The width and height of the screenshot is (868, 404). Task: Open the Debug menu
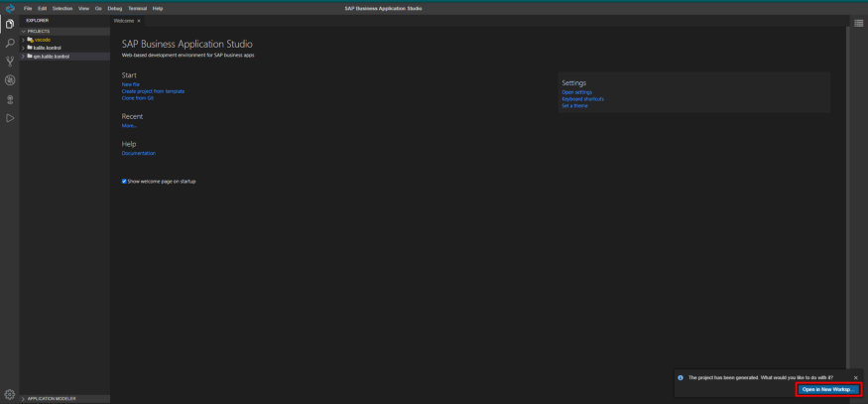[115, 8]
